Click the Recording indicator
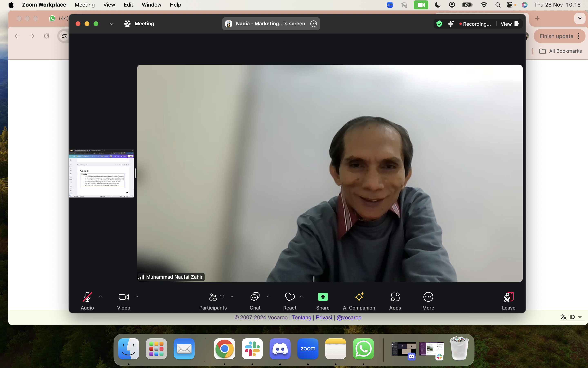Viewport: 588px width, 368px height. (475, 24)
